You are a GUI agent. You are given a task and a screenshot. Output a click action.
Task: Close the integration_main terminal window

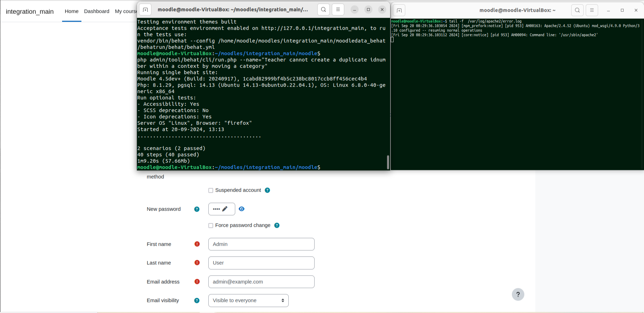(382, 10)
